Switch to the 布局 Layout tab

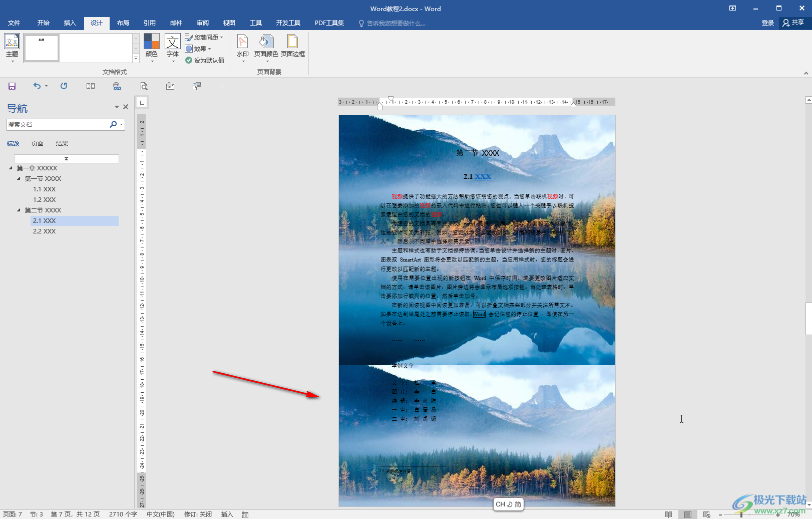(x=123, y=23)
